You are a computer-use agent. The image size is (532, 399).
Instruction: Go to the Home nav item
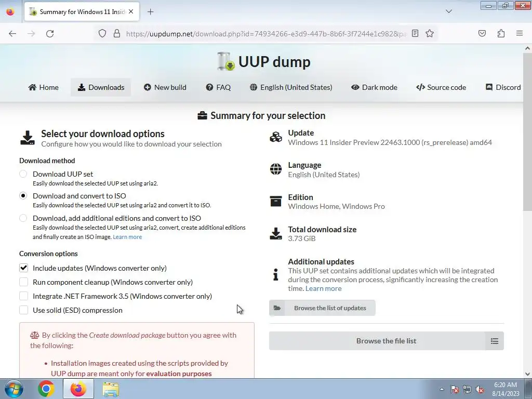(43, 87)
